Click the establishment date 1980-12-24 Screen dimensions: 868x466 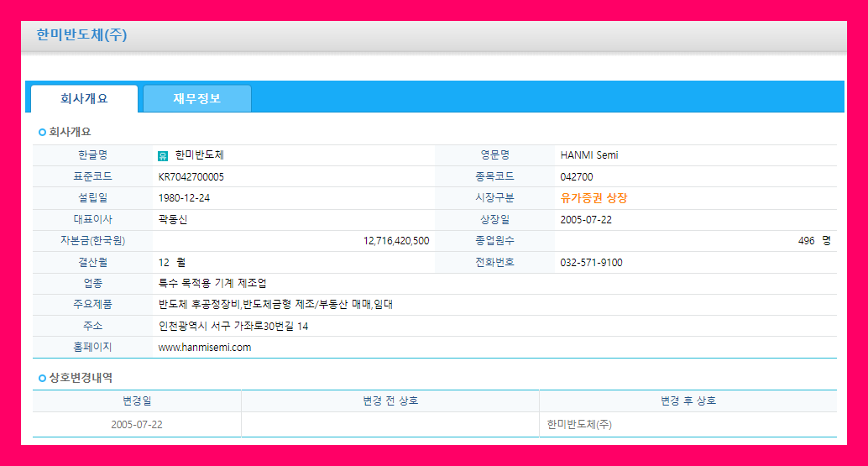coord(184,198)
